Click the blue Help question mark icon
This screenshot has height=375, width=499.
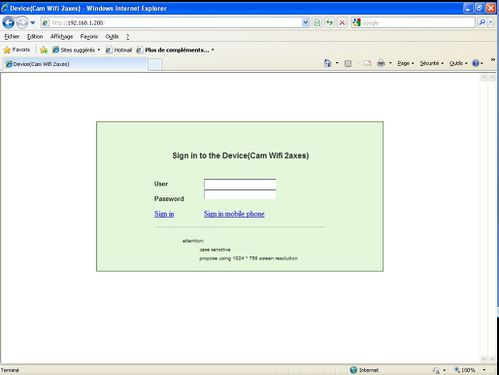(476, 63)
